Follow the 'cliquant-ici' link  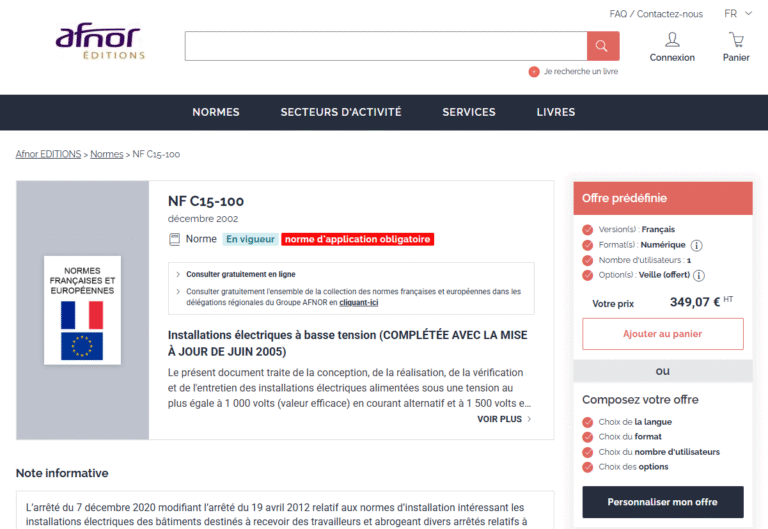pos(359,303)
